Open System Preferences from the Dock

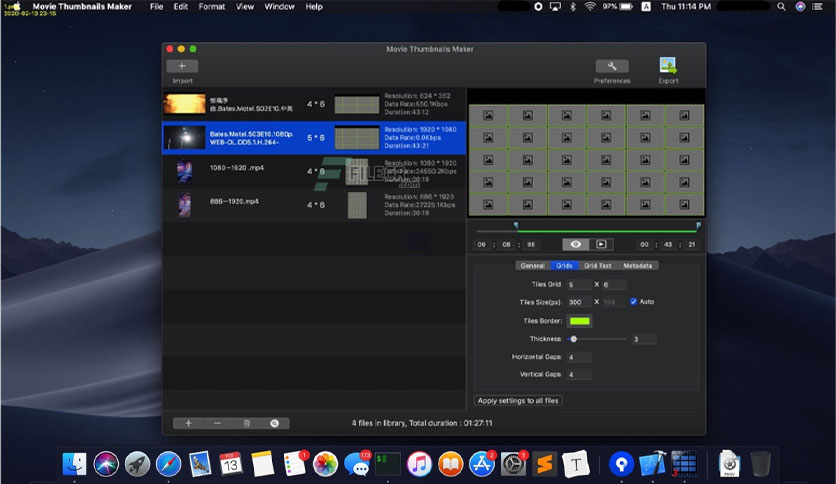(x=513, y=464)
